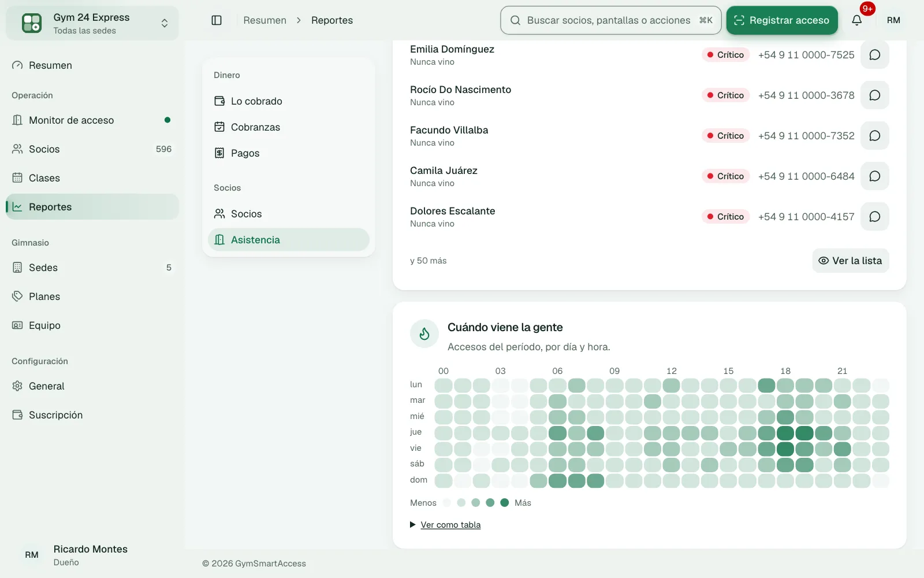The width and height of the screenshot is (924, 578).
Task: Select Asistencia report
Action: coord(289,240)
